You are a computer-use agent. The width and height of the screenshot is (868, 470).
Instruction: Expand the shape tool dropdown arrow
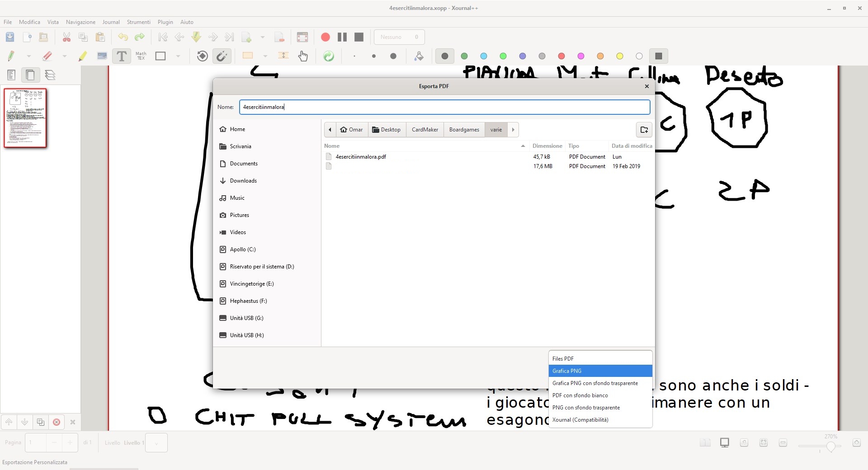pyautogui.click(x=178, y=56)
